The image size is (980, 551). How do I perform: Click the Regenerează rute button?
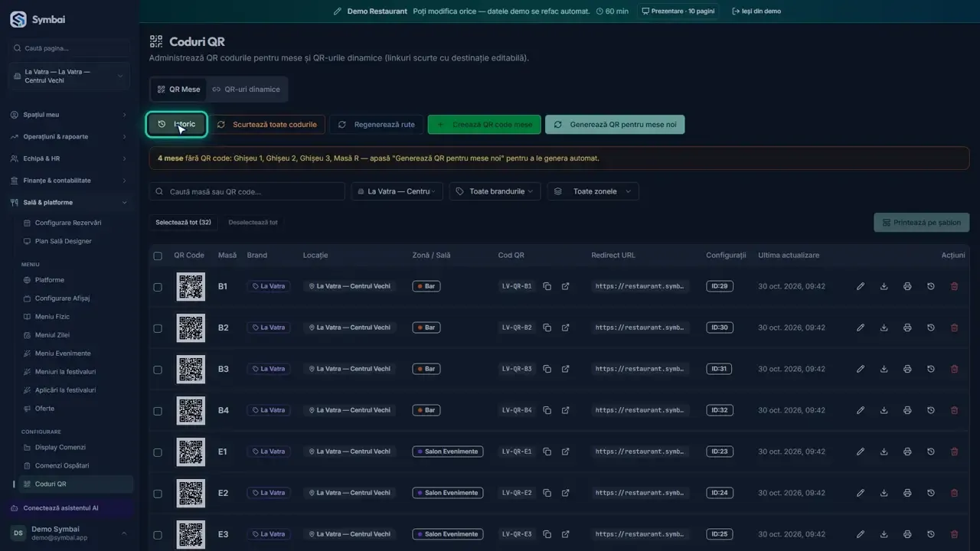coord(377,124)
